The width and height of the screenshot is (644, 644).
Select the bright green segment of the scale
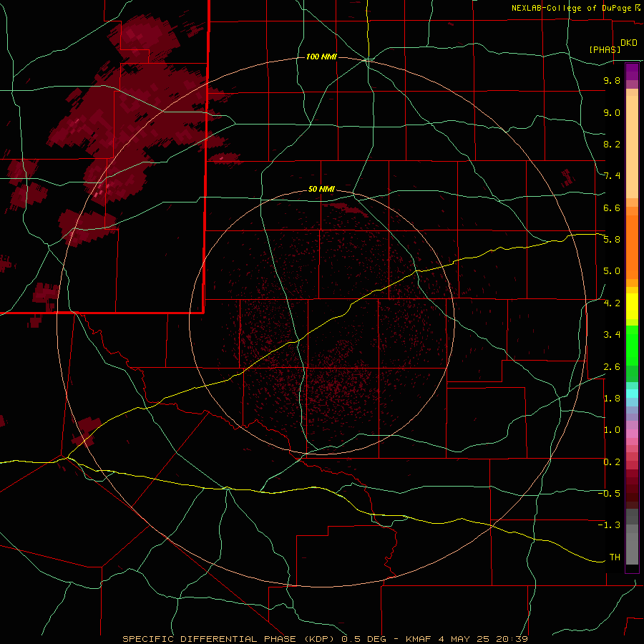[632, 345]
